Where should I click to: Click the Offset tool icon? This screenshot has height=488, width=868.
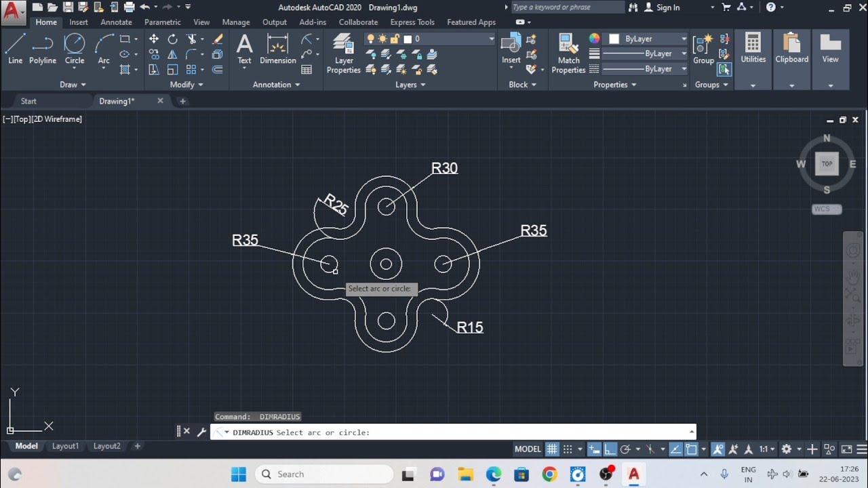pos(218,69)
